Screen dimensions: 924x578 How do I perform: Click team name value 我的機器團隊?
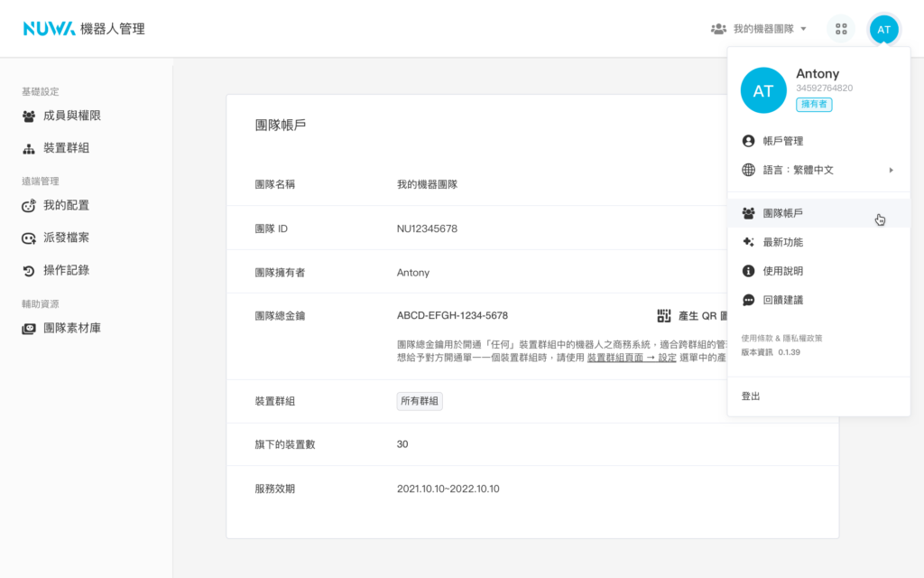427,184
